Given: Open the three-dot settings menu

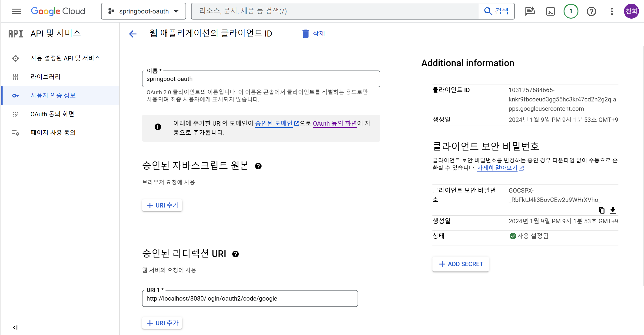Looking at the screenshot, I should click(x=612, y=11).
